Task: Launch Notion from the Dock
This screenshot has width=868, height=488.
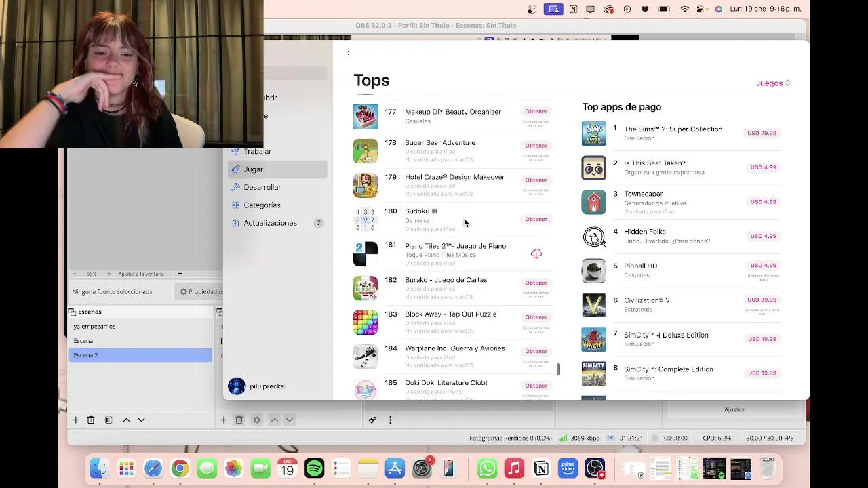Action: pos(541,468)
